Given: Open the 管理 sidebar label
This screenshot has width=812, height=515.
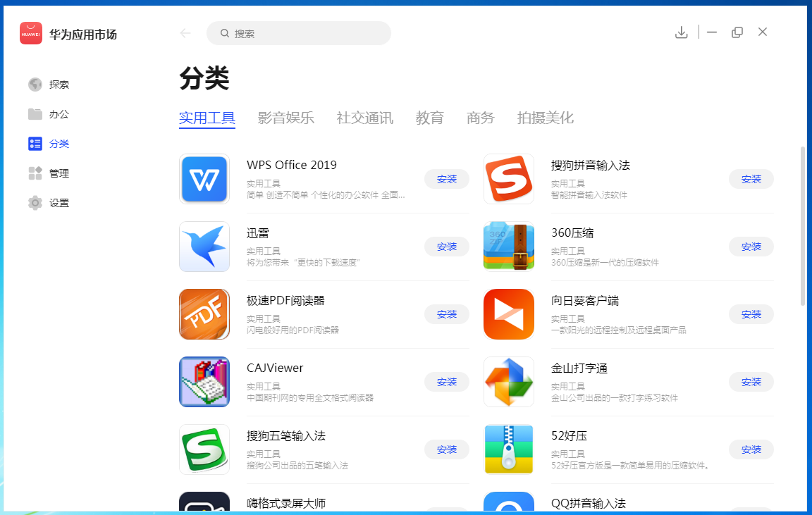Looking at the screenshot, I should click(x=59, y=173).
